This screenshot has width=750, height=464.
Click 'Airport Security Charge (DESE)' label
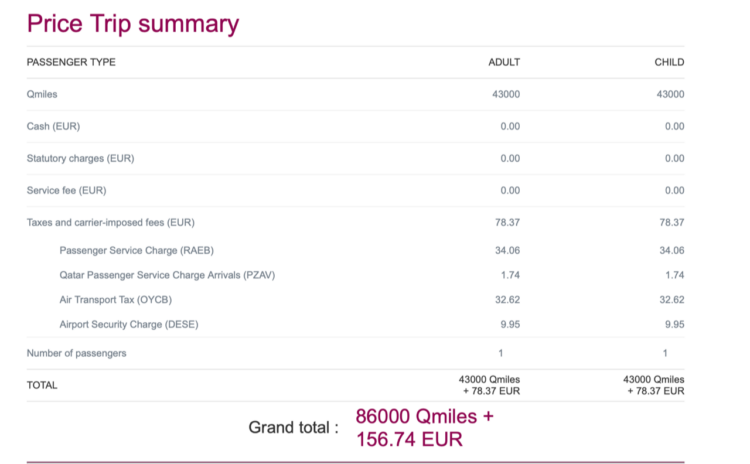(x=129, y=324)
